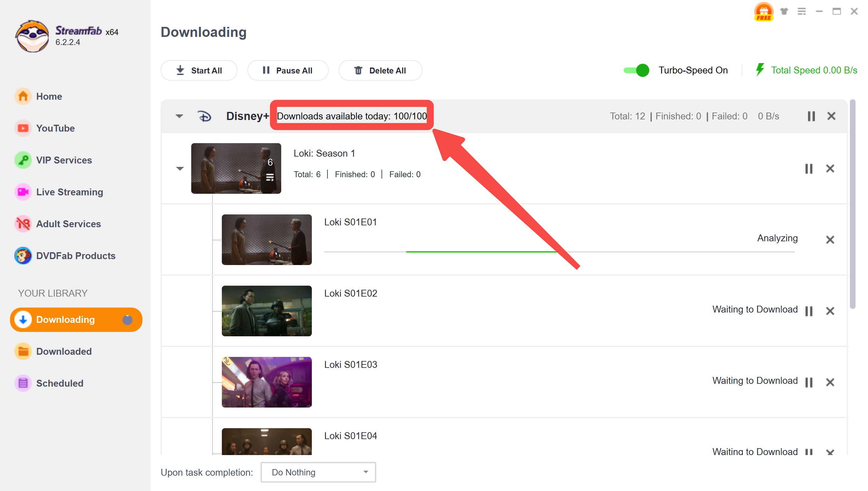Collapse the Loki: Season 1 episode list
Screen dimensions: 868x491
point(180,168)
